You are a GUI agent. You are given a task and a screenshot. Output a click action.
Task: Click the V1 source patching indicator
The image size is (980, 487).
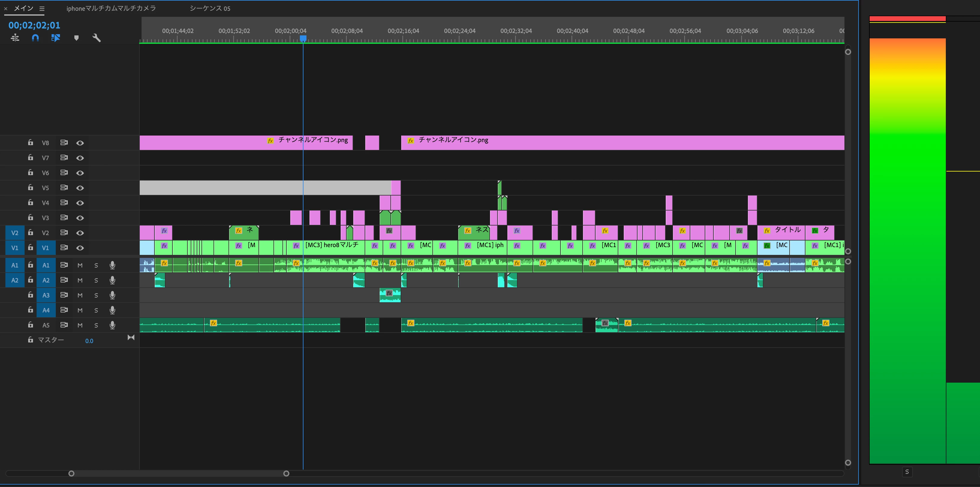15,248
